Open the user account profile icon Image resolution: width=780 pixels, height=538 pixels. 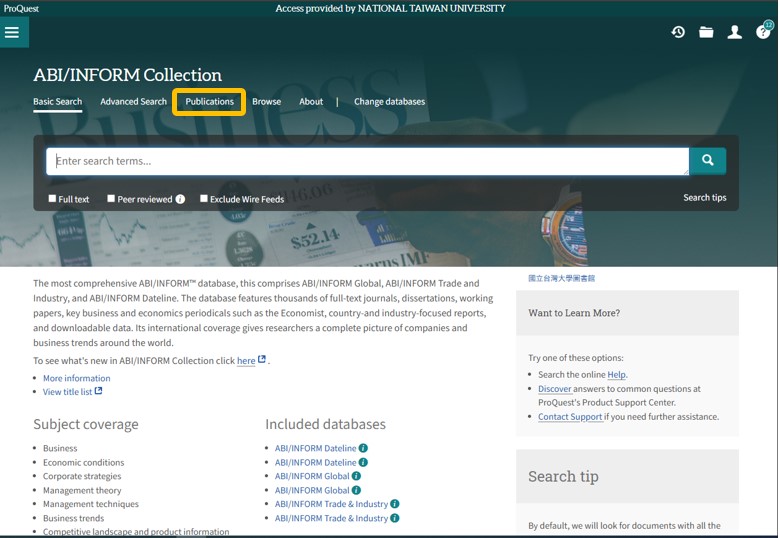pyautogui.click(x=735, y=32)
